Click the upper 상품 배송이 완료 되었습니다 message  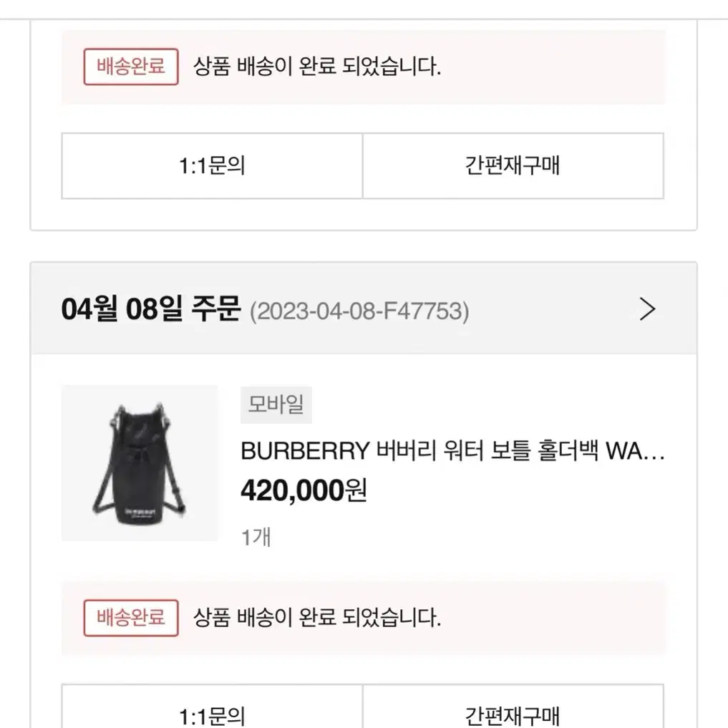pos(316,67)
